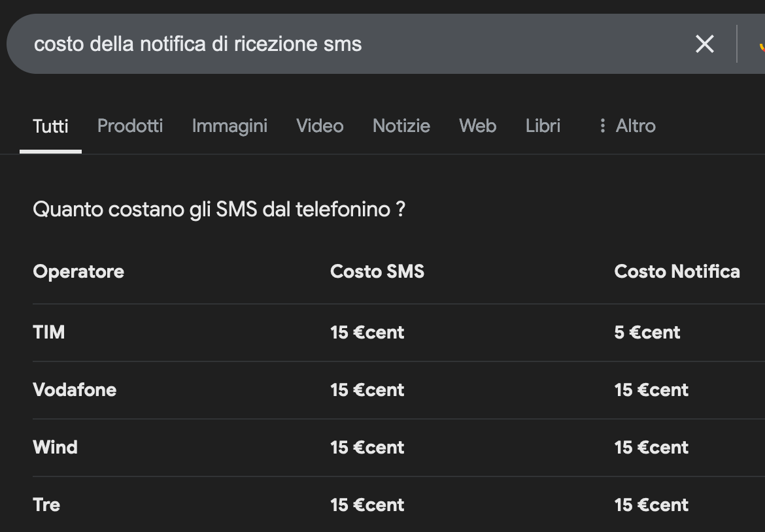Clear the search query with X icon
765x532 pixels.
point(704,44)
